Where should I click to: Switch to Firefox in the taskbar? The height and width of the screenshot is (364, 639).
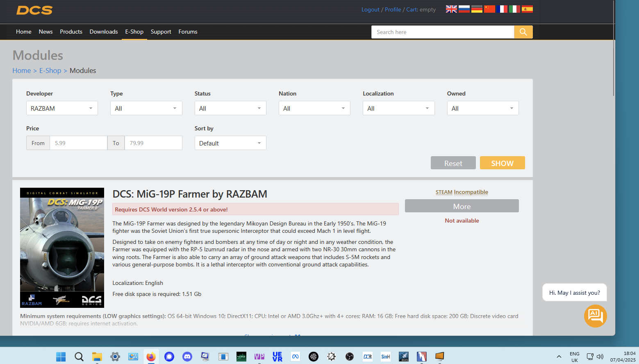(x=151, y=357)
